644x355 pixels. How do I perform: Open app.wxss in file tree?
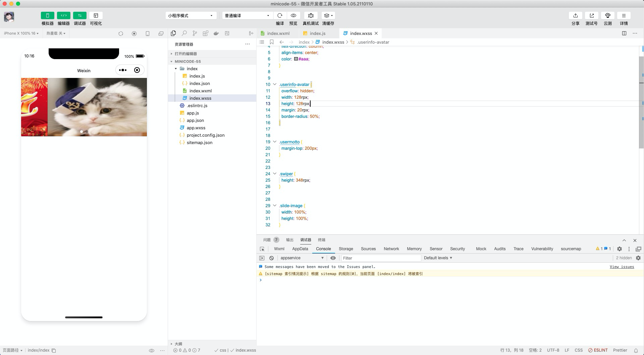pyautogui.click(x=196, y=128)
